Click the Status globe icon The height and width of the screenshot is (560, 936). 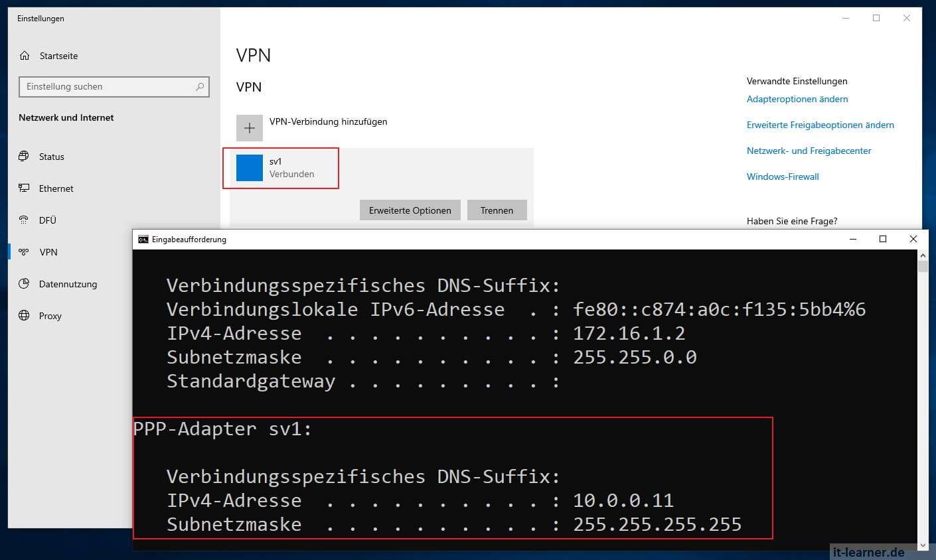(24, 157)
